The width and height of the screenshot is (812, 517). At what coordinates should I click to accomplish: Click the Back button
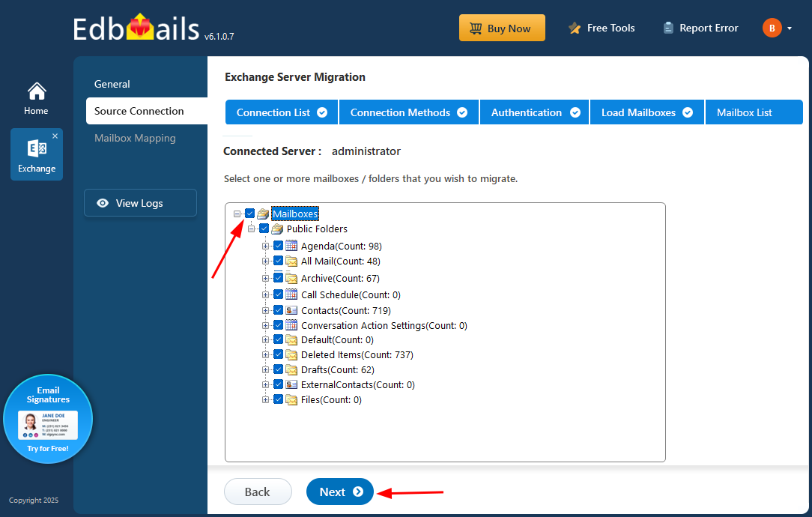(x=258, y=492)
